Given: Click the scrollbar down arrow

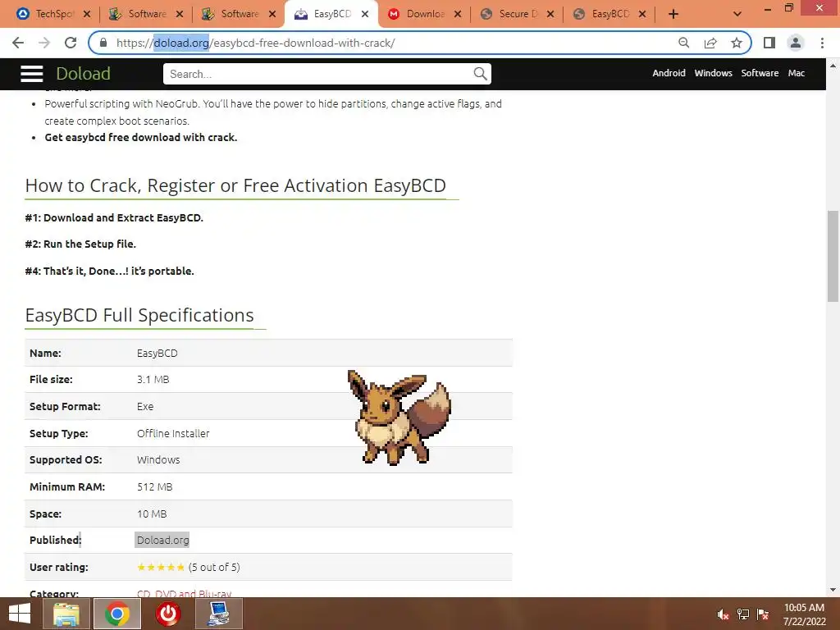Looking at the screenshot, I should click(x=833, y=590).
